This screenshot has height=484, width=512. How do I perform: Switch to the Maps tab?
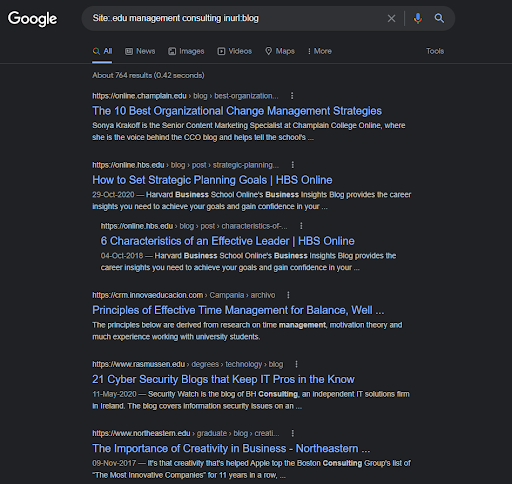(x=280, y=51)
